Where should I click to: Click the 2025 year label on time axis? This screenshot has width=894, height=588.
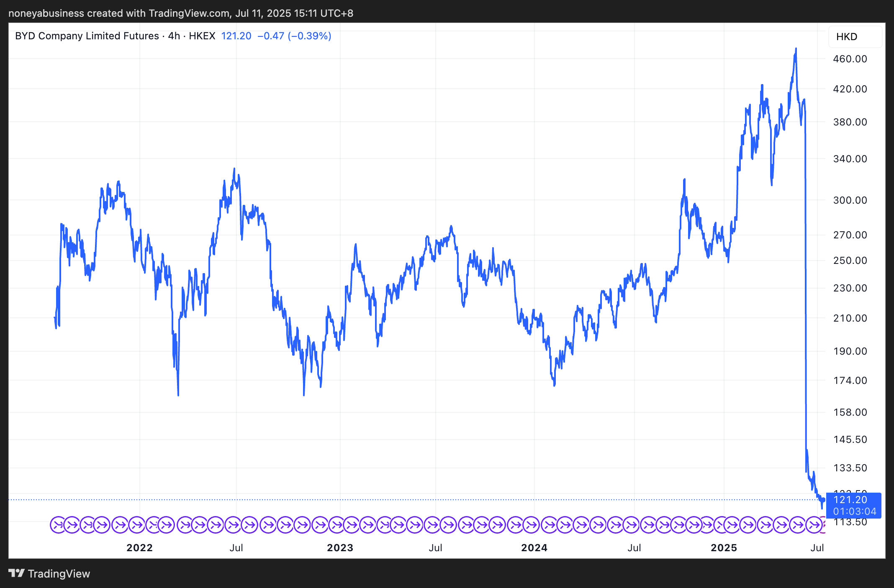(724, 548)
